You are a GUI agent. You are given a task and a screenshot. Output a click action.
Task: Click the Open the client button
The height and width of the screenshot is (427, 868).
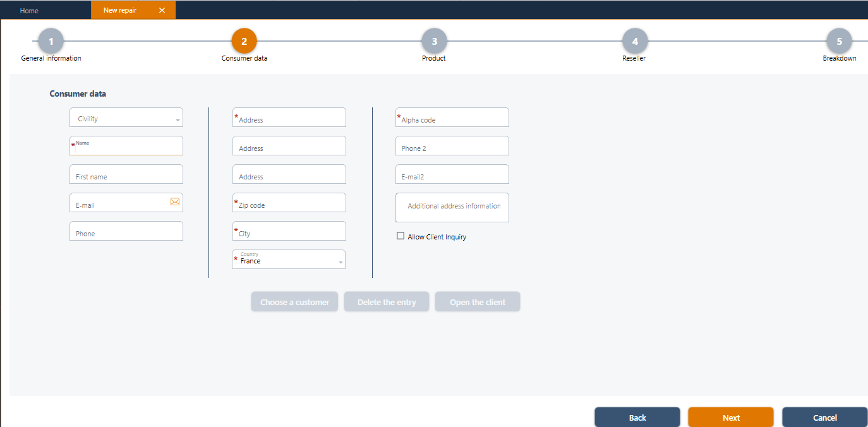pyautogui.click(x=478, y=302)
